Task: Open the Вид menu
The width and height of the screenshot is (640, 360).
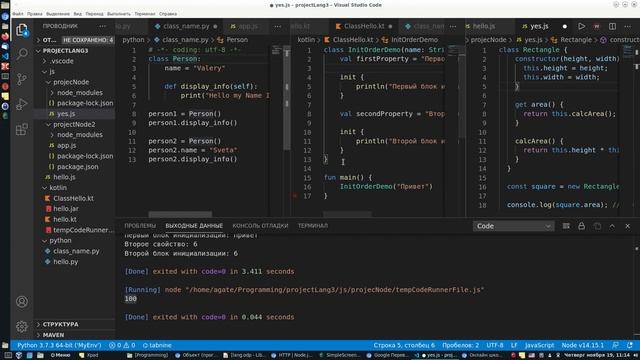Action: pyautogui.click(x=78, y=13)
